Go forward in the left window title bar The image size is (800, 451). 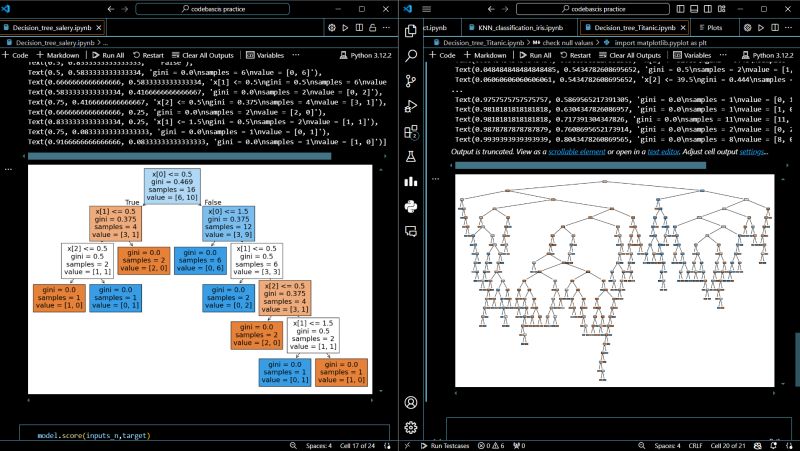(x=125, y=9)
